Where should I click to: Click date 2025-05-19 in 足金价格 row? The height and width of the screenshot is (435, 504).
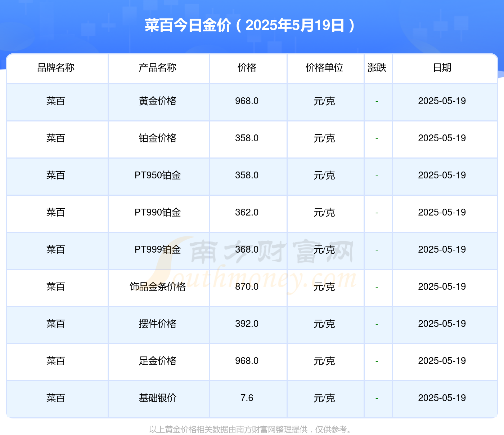coord(442,361)
